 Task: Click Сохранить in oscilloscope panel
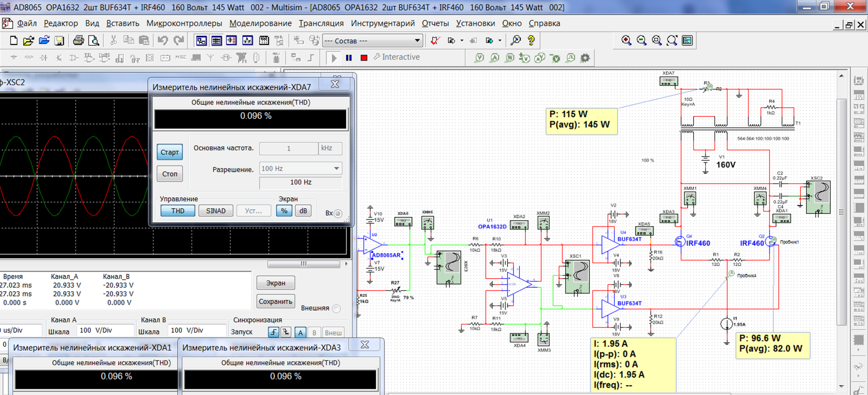tap(275, 301)
